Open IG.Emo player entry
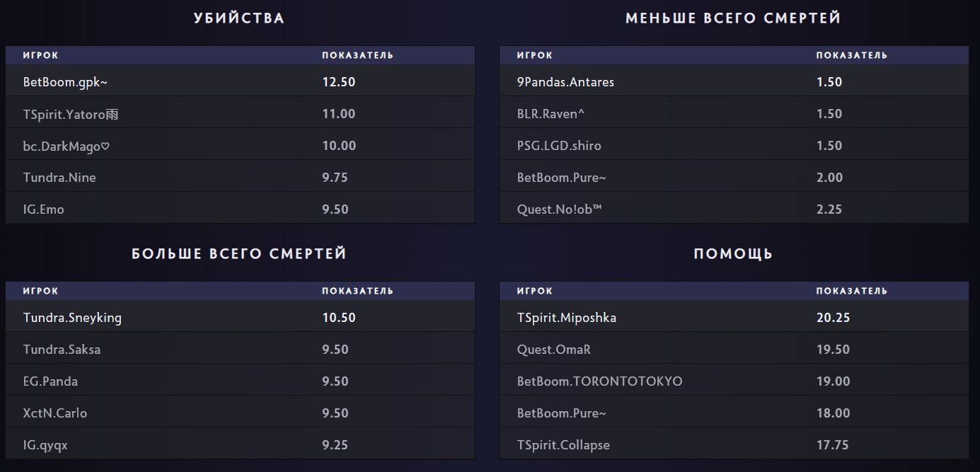The width and height of the screenshot is (980, 472). click(x=44, y=209)
